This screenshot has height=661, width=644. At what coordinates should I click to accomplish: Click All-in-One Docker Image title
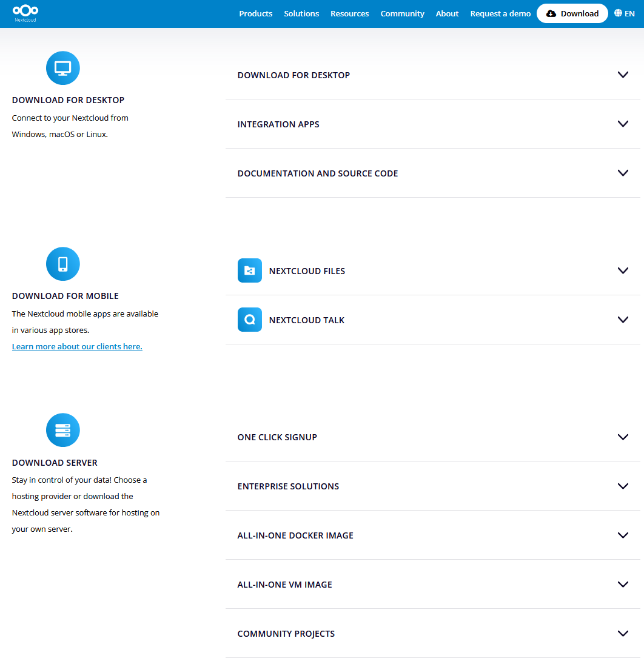tap(295, 535)
